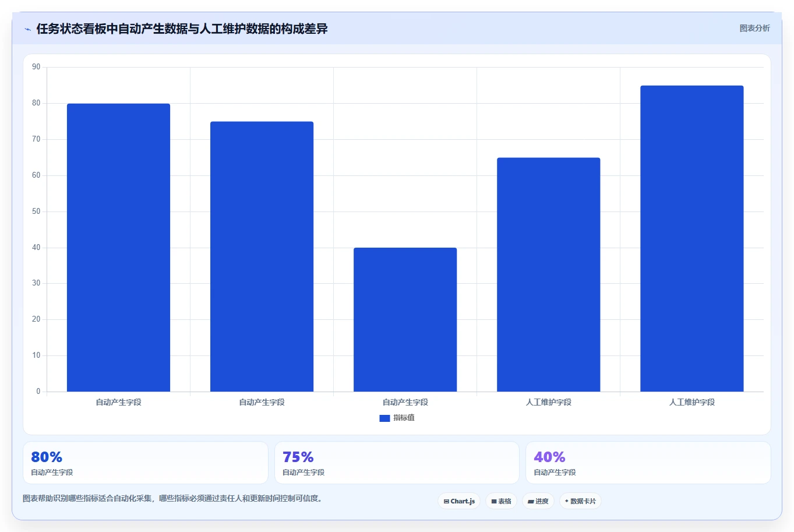The width and height of the screenshot is (794, 532).
Task: Click the y-axis tick label 0
Action: (x=38, y=392)
